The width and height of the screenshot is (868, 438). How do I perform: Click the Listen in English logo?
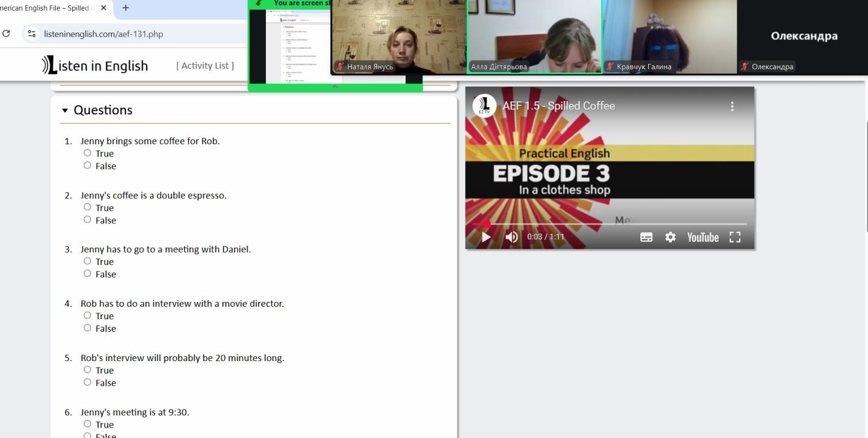[95, 66]
